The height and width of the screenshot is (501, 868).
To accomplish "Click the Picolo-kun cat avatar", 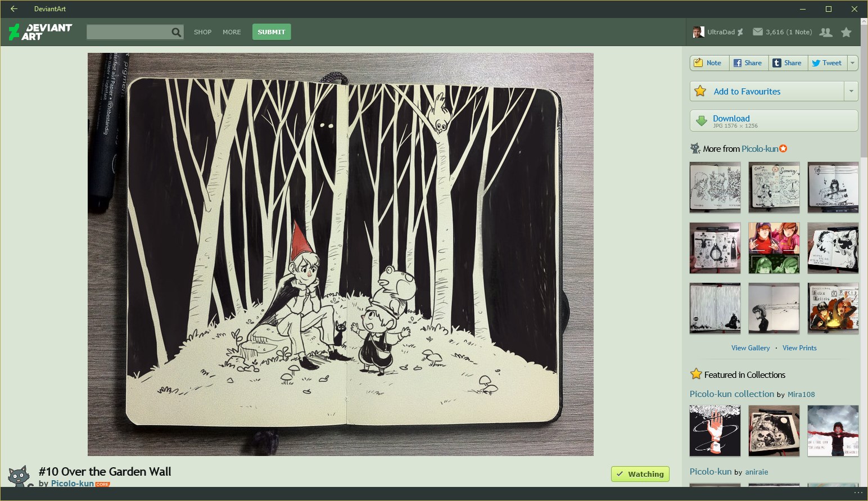I will (19, 476).
